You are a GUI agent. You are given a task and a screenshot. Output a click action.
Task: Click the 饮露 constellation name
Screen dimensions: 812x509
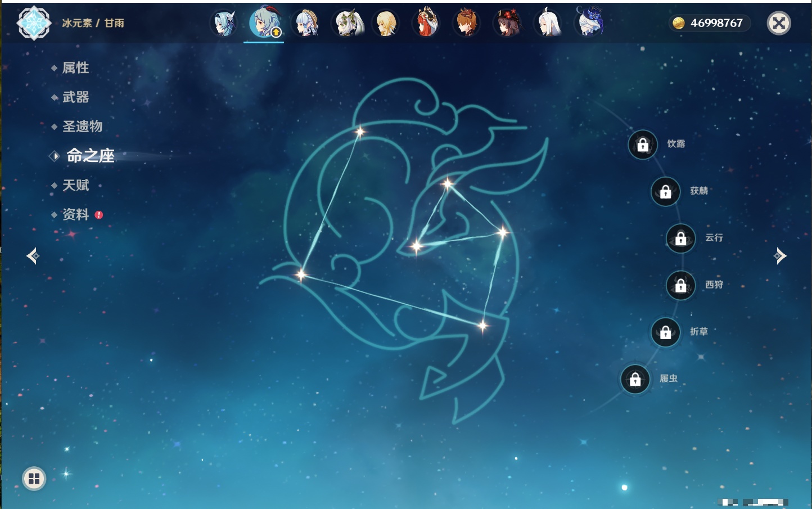[676, 144]
